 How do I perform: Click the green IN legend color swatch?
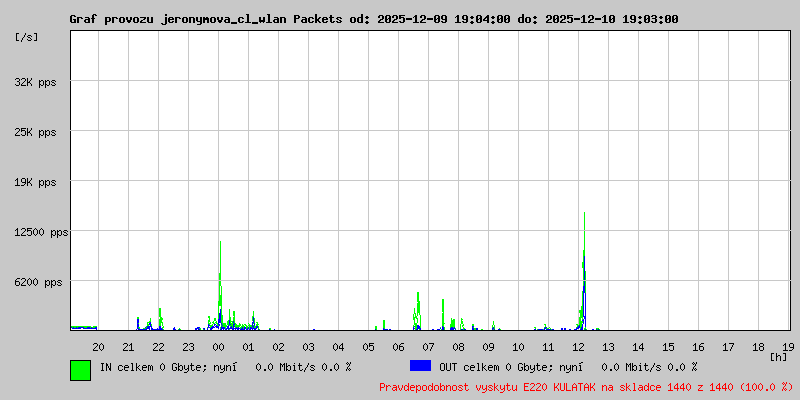[81, 370]
